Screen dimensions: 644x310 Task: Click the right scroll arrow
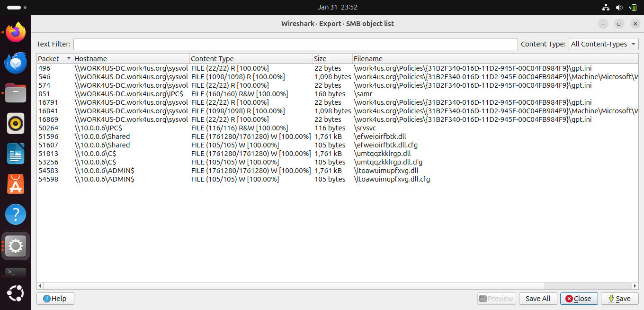click(x=635, y=286)
